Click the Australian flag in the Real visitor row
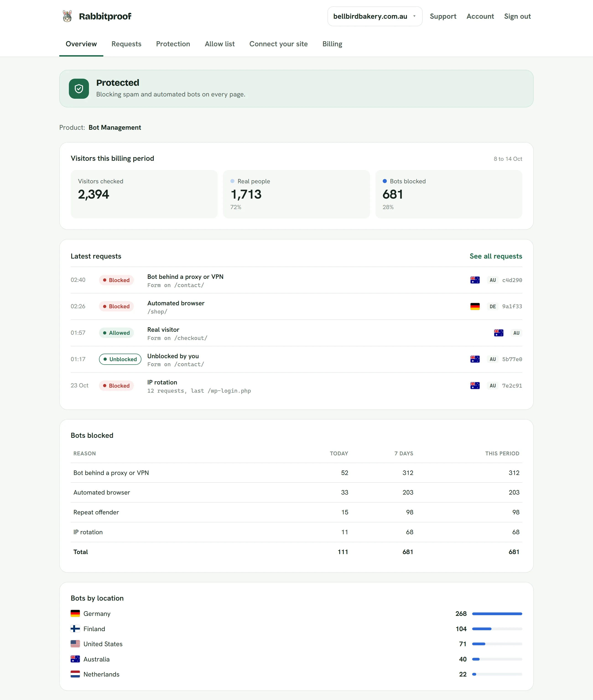Screen dimensions: 593x700 tap(499, 333)
